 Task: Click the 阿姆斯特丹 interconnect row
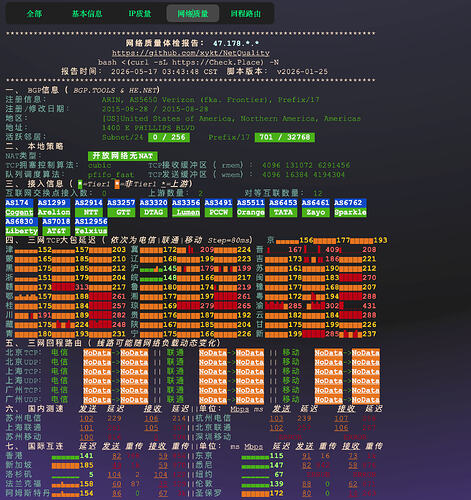tap(97, 493)
